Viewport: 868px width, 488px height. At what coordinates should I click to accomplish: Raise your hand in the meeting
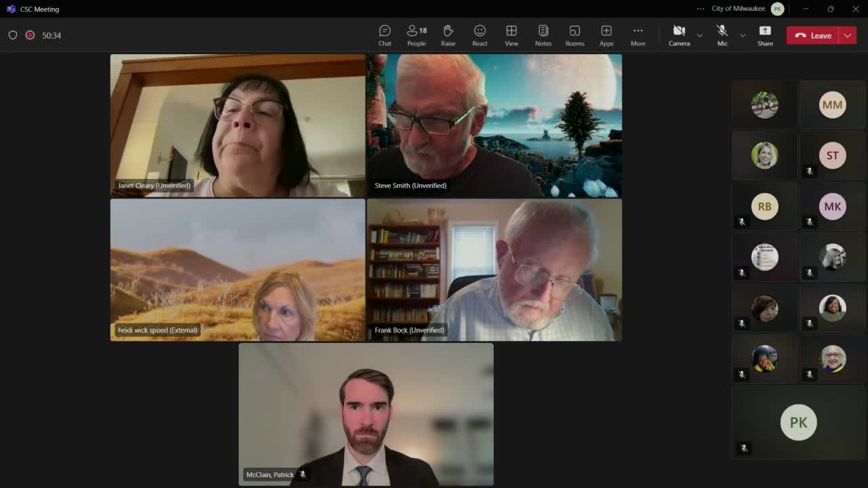coord(448,35)
